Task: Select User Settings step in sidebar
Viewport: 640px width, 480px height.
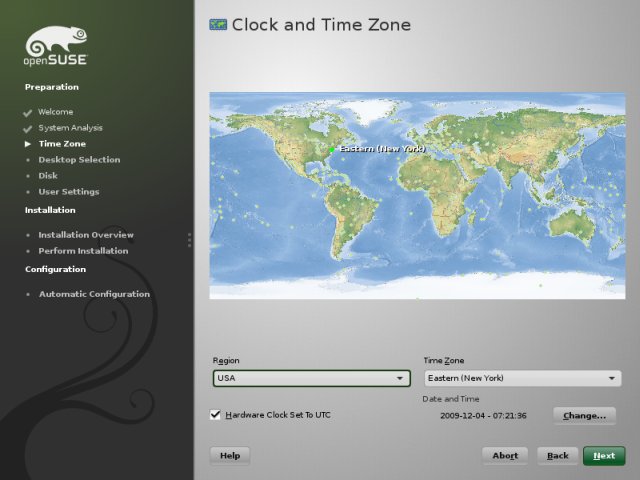Action: coord(69,191)
